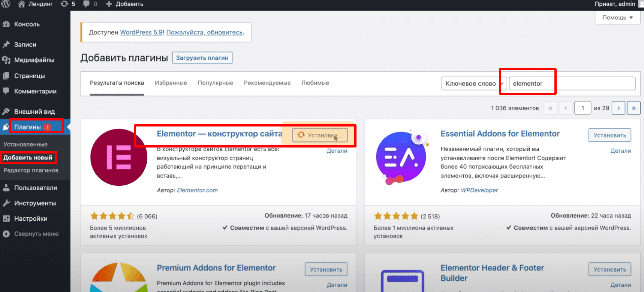The width and height of the screenshot is (644, 292).
Task: Open Детали link for Essential Addons
Action: (x=621, y=151)
